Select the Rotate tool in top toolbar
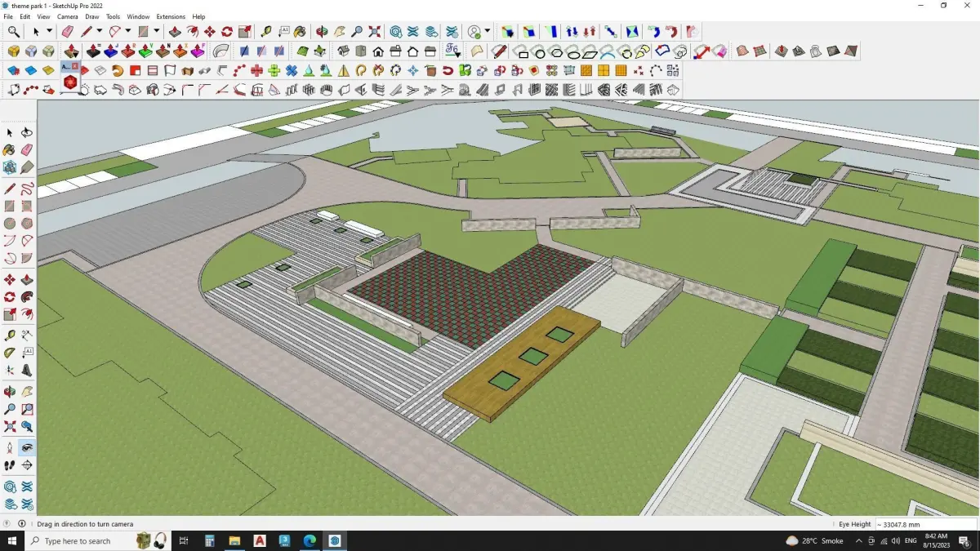This screenshot has height=551, width=980. (x=227, y=32)
